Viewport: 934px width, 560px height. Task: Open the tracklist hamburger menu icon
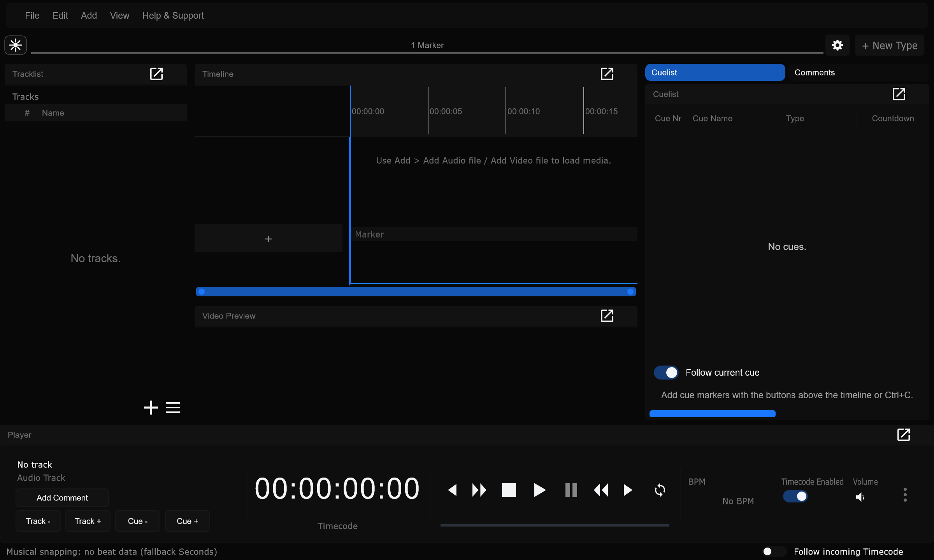click(x=173, y=408)
